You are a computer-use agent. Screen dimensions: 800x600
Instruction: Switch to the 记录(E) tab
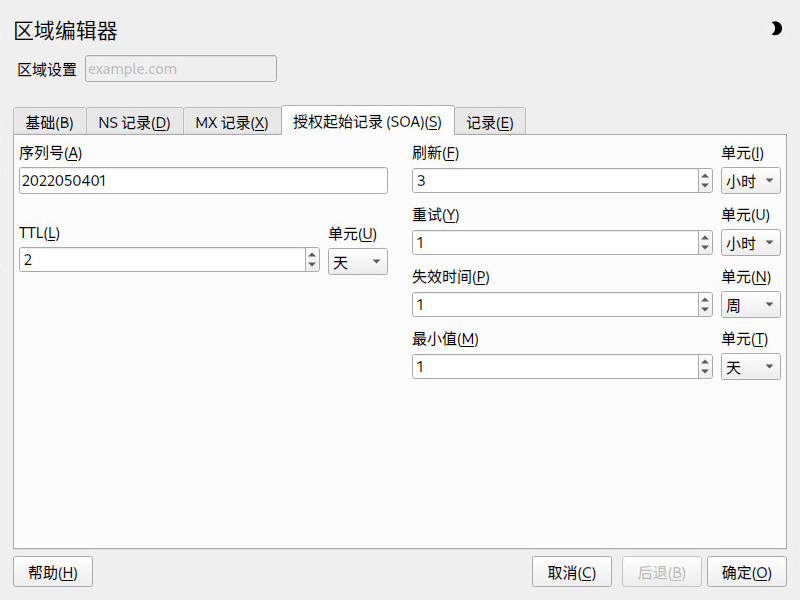coord(490,122)
